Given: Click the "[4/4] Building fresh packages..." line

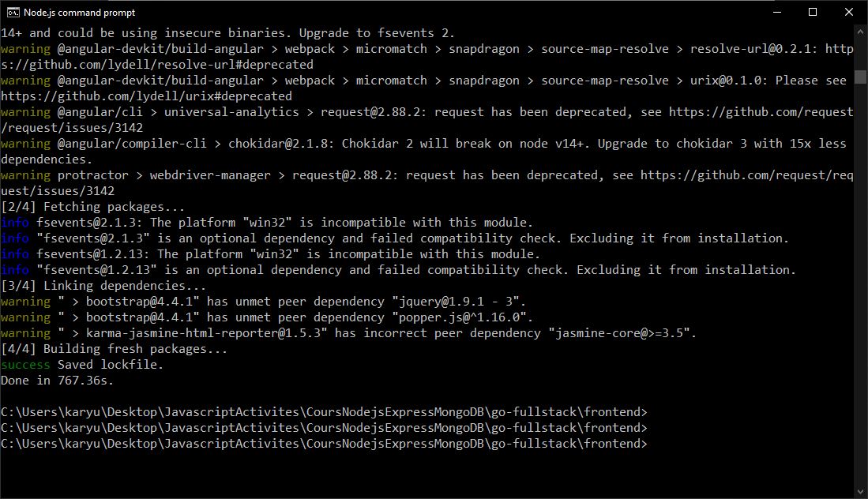Looking at the screenshot, I should tap(114, 349).
